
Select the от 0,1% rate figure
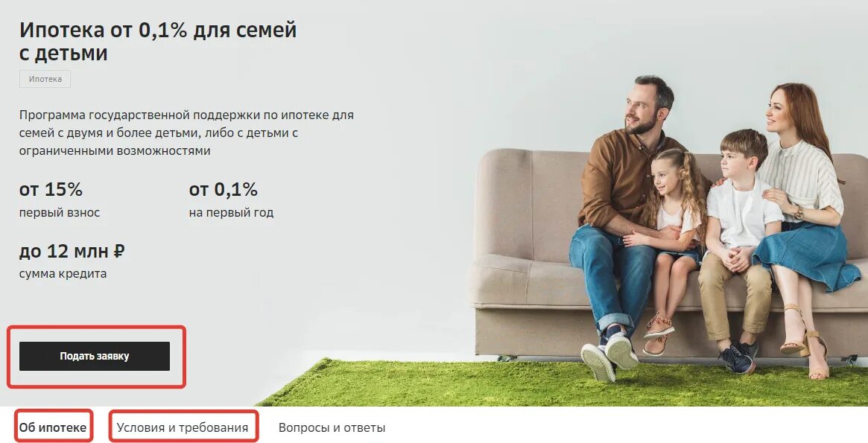click(223, 190)
